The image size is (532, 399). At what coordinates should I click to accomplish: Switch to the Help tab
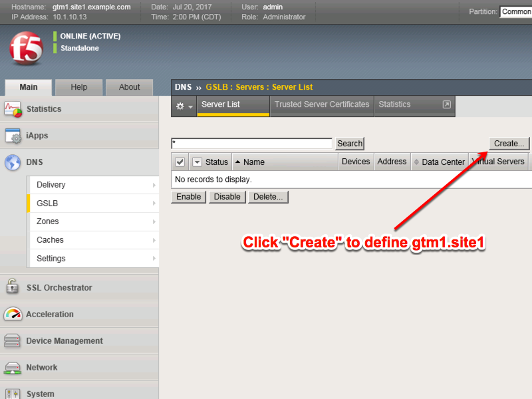point(78,87)
